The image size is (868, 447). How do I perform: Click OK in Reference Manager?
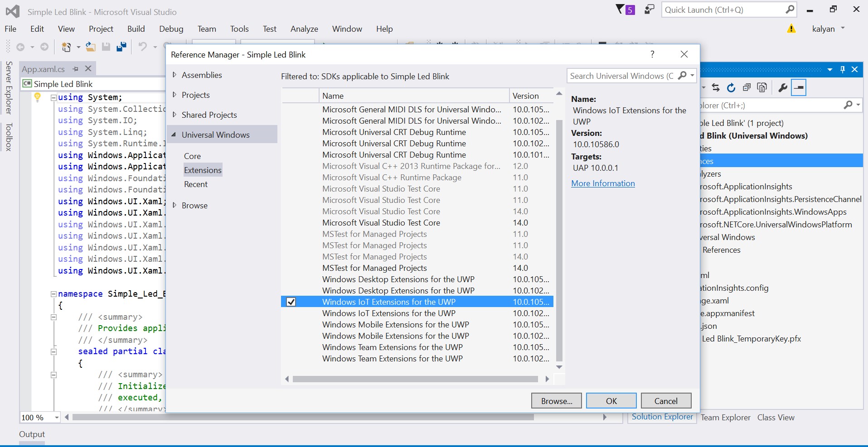pos(611,401)
